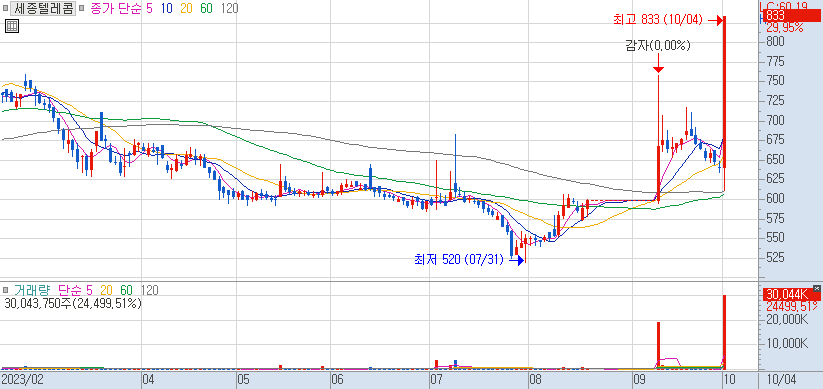Screen dimensions: 823x389
Task: Open the data grid table icon
Action: pyautogui.click(x=12, y=26)
